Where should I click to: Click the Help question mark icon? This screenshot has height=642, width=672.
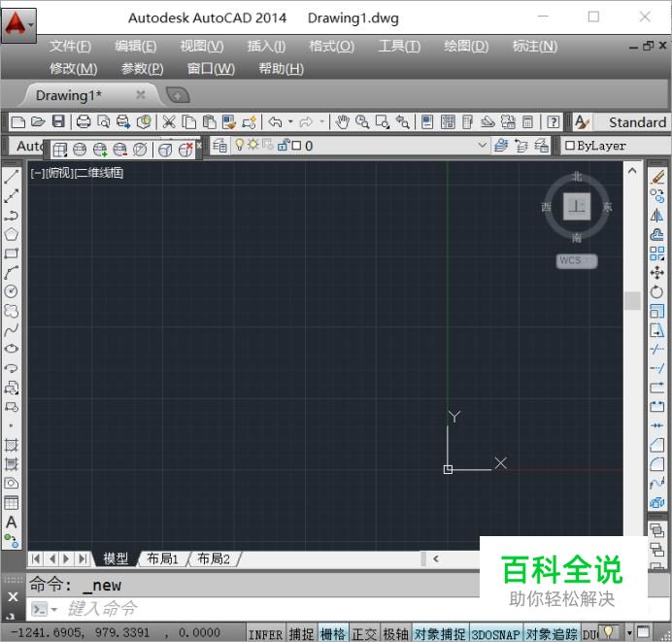(x=554, y=122)
